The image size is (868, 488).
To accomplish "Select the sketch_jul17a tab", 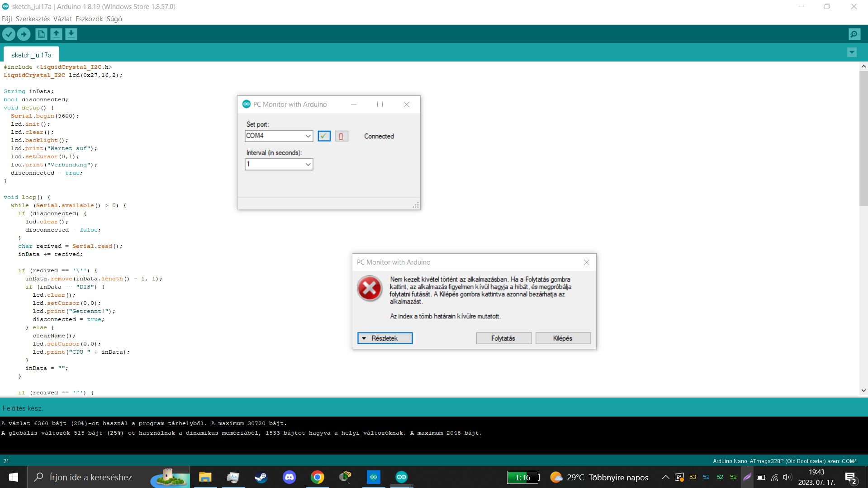I will (31, 55).
